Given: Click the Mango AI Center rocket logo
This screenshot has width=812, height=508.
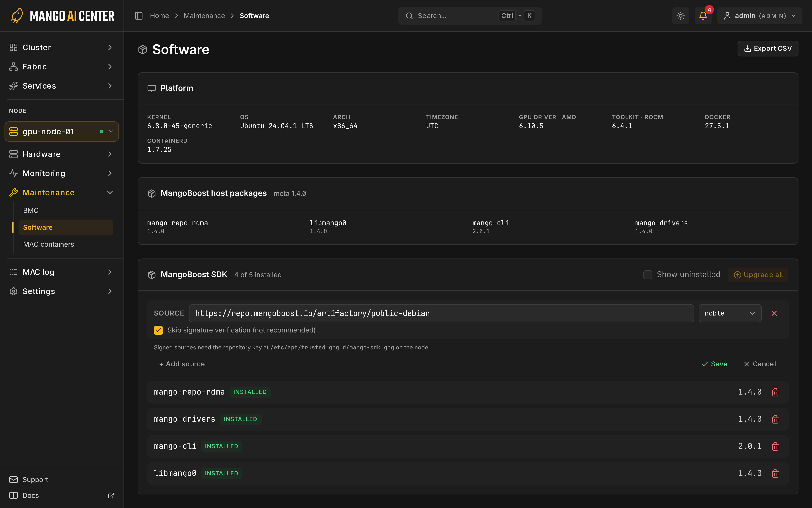Looking at the screenshot, I should [17, 15].
